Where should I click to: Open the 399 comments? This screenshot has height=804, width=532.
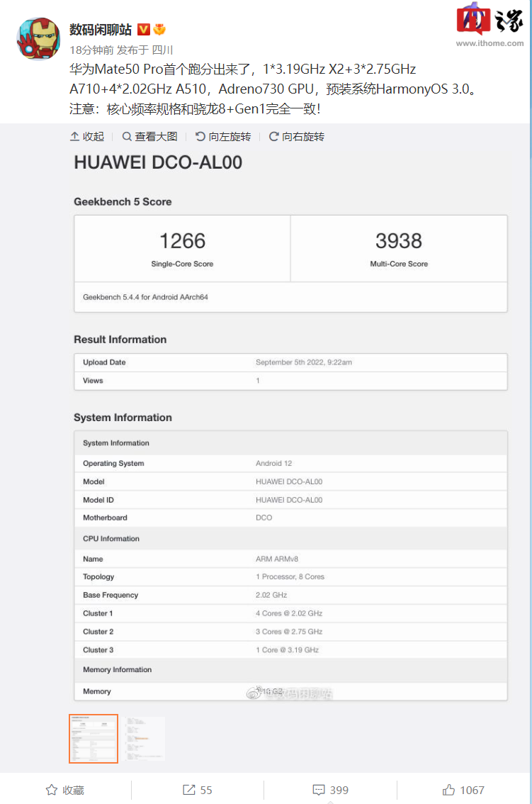(331, 790)
